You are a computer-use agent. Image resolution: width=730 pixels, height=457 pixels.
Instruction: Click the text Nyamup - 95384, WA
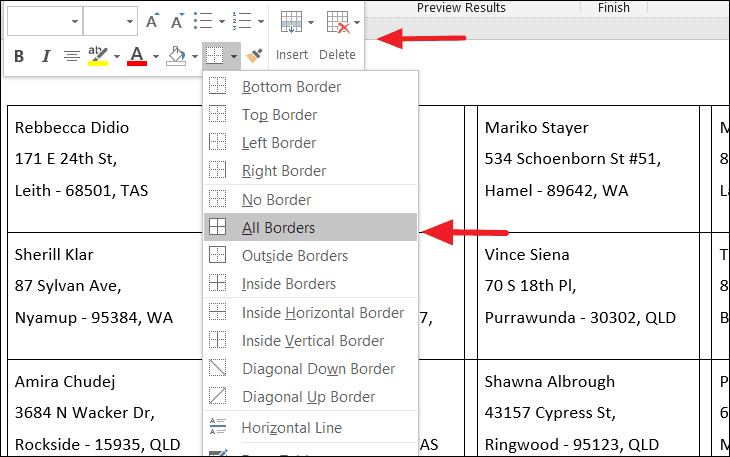point(94,318)
